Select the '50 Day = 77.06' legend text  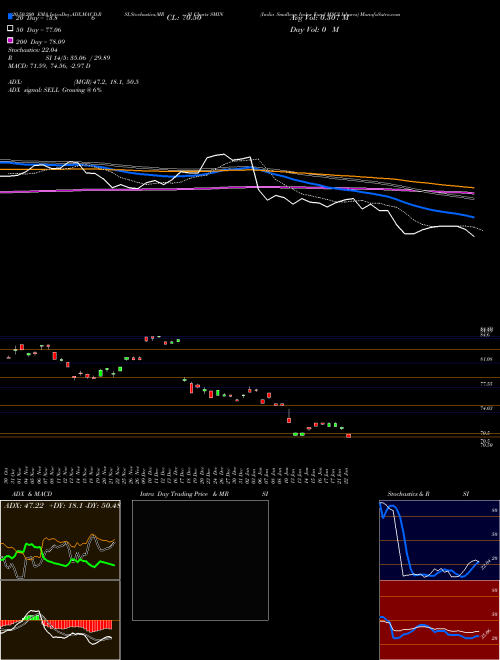pos(38,30)
